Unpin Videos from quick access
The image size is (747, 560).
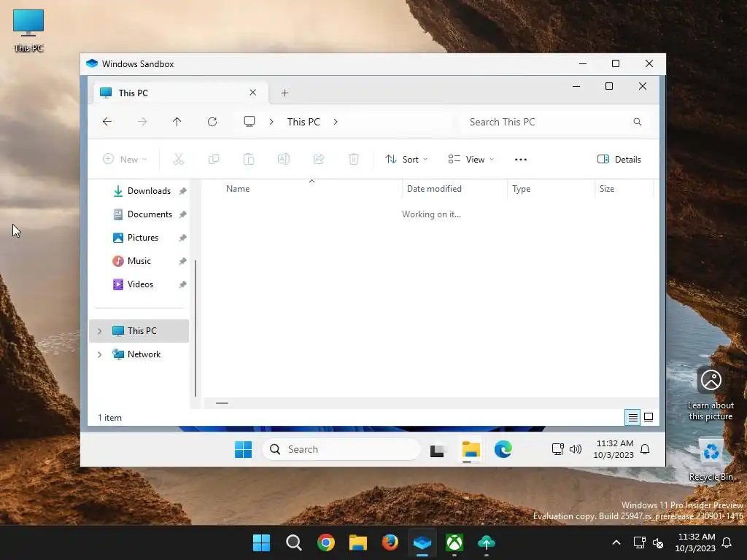click(x=182, y=285)
